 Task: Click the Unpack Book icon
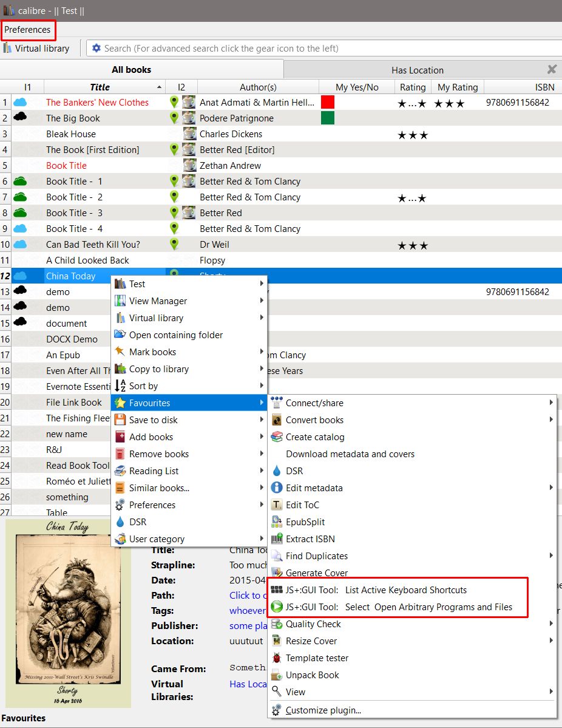coord(277,675)
